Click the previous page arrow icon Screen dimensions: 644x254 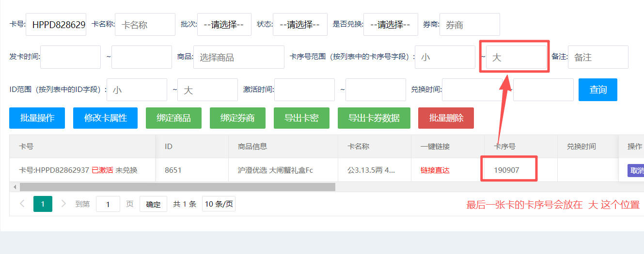pyautogui.click(x=22, y=204)
